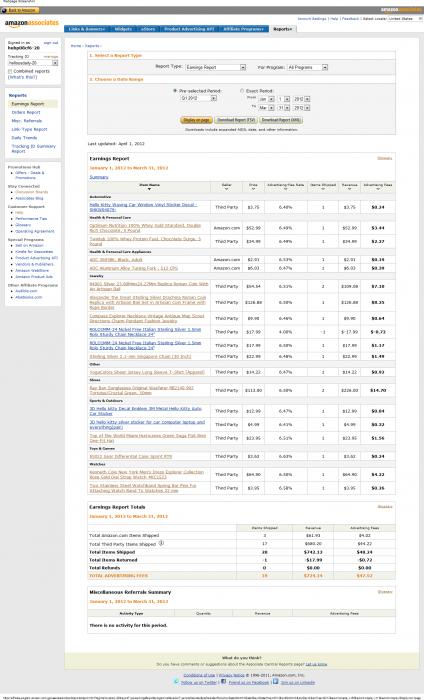Screen dimensions: 424x700
Task: Sort by Advertising Fee Rate column arrow
Action: click(286, 189)
